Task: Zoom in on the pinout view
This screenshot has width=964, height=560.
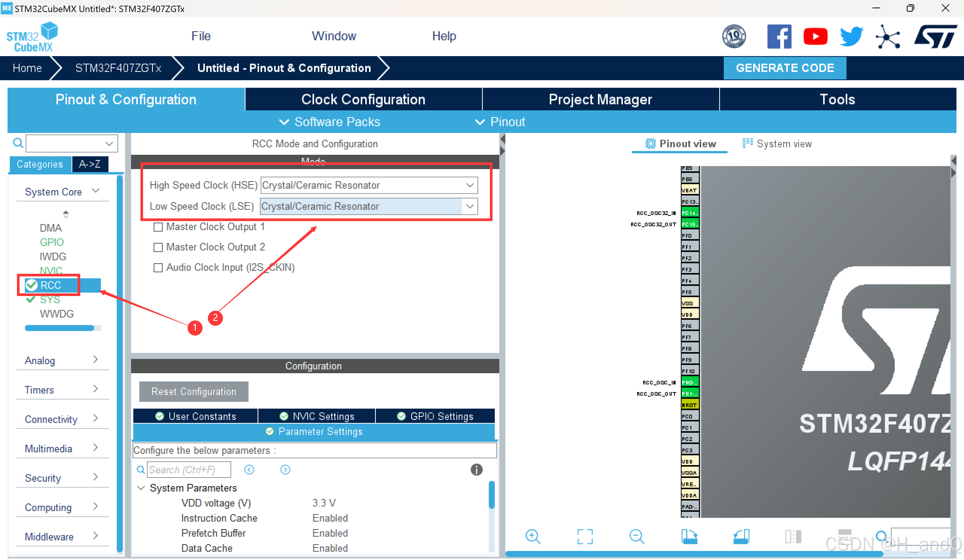Action: coord(532,536)
